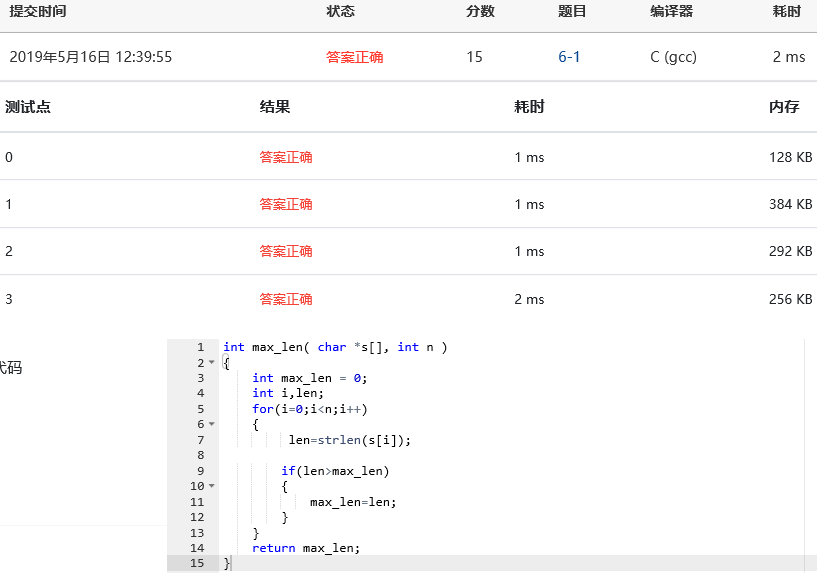Screen dimensions: 817x573
Task: Click the score value 15
Action: 474,57
